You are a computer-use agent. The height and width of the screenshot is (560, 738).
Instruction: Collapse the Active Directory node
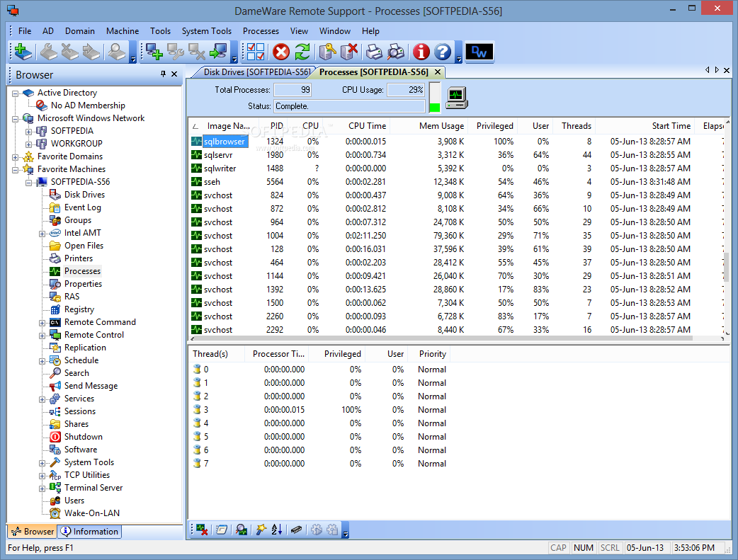pyautogui.click(x=15, y=93)
